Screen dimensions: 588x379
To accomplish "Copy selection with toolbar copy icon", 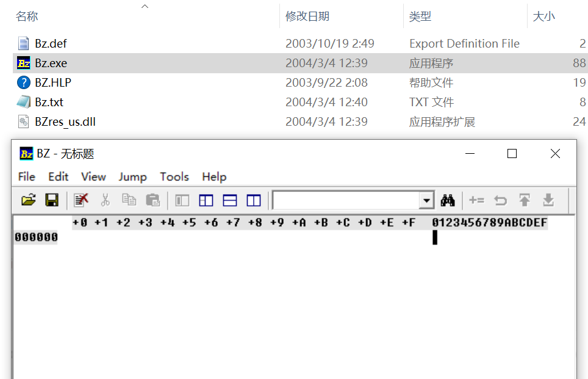I will pos(129,200).
